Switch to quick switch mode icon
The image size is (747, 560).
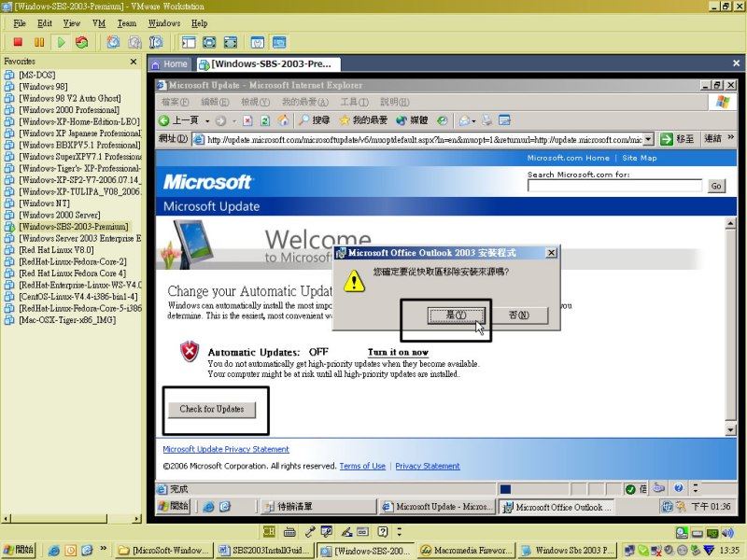209,42
